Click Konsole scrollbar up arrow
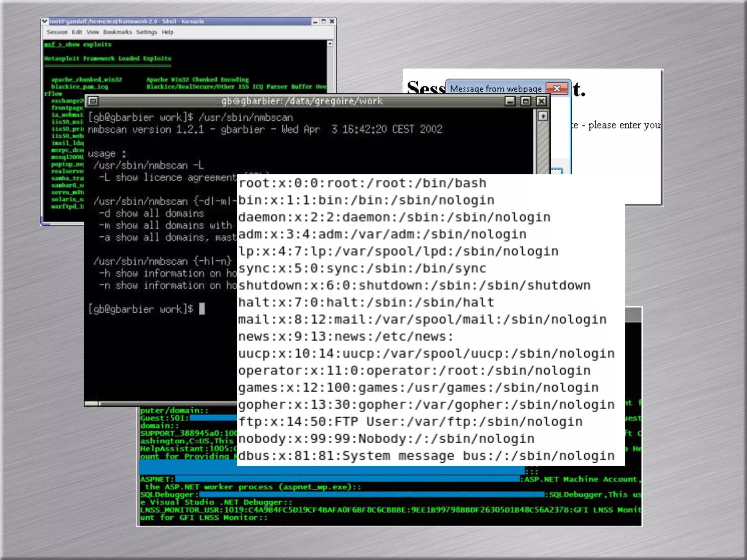The width and height of the screenshot is (747, 560). click(330, 44)
